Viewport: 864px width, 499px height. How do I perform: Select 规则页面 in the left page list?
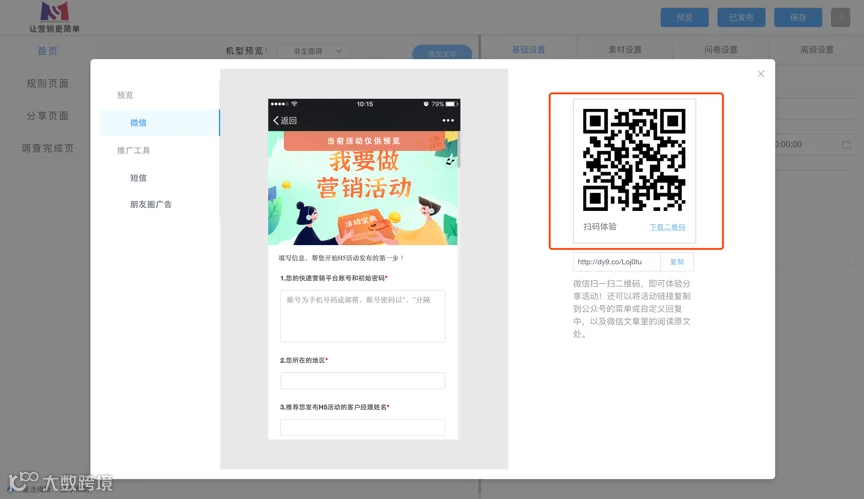(x=47, y=83)
